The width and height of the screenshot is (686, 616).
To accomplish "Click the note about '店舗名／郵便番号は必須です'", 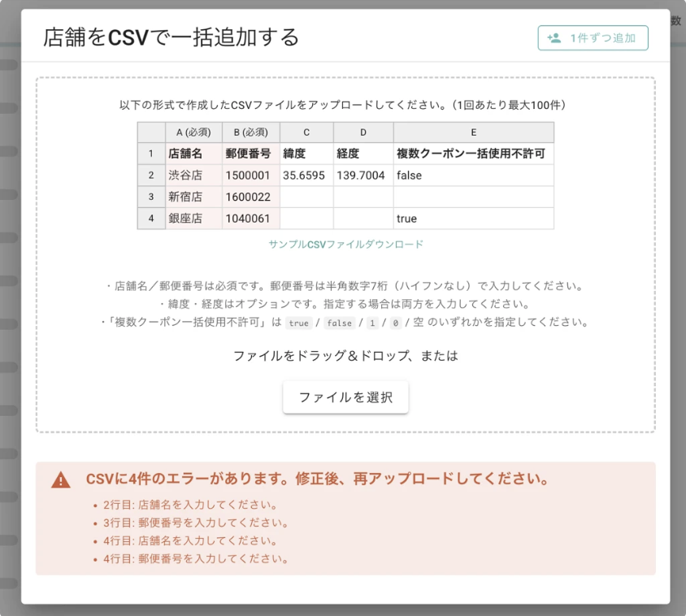I will click(345, 286).
